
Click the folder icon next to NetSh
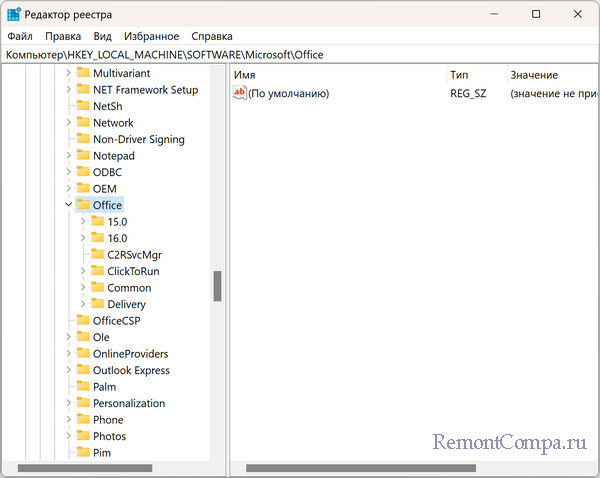click(83, 106)
